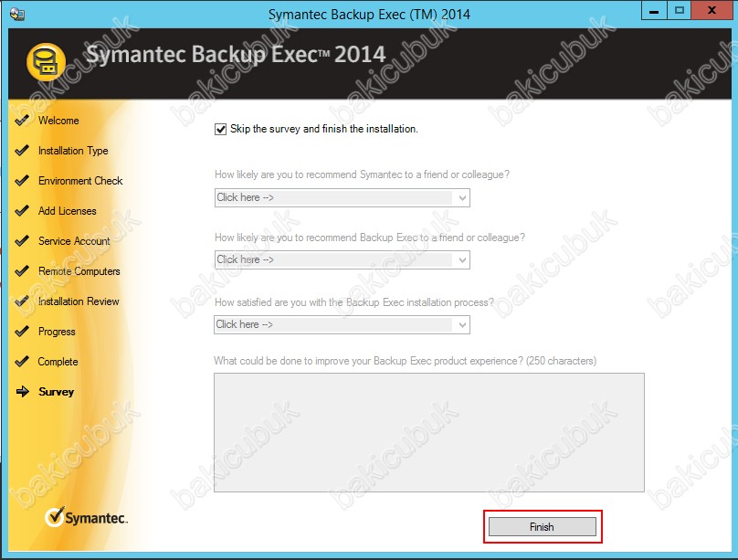This screenshot has width=738, height=560.
Task: Click the checkmark icon beside Service Account
Action: tap(22, 241)
